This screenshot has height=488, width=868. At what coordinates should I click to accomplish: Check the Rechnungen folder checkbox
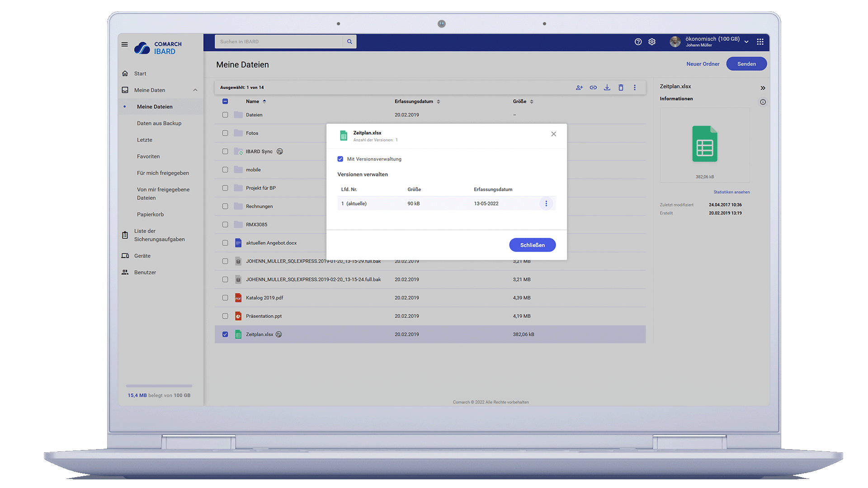pos(225,206)
